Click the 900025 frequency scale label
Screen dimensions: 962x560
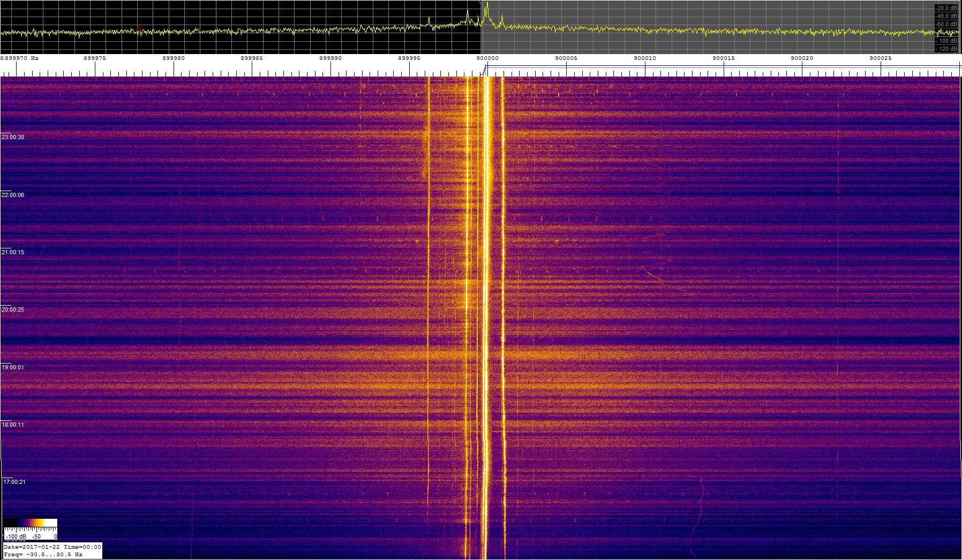coord(881,58)
